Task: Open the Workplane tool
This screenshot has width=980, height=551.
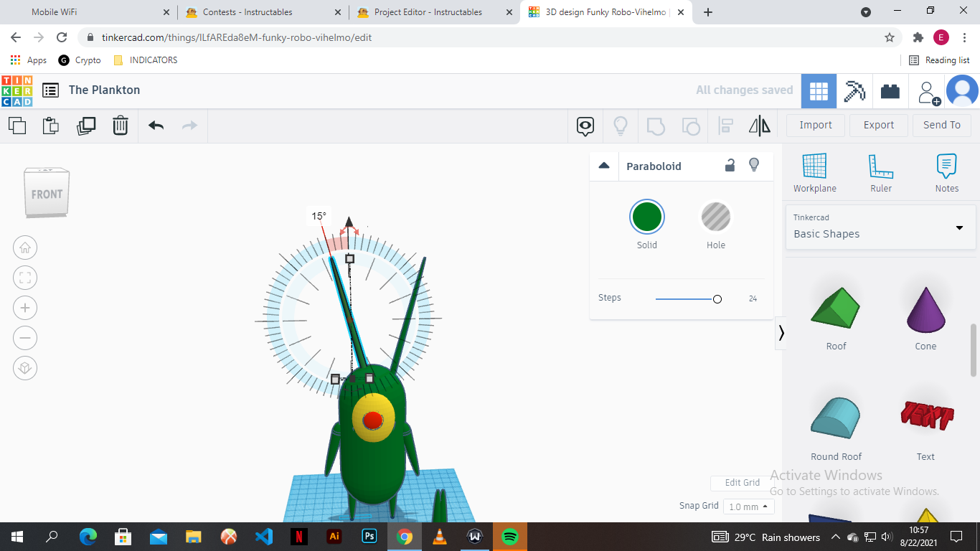Action: (x=814, y=172)
